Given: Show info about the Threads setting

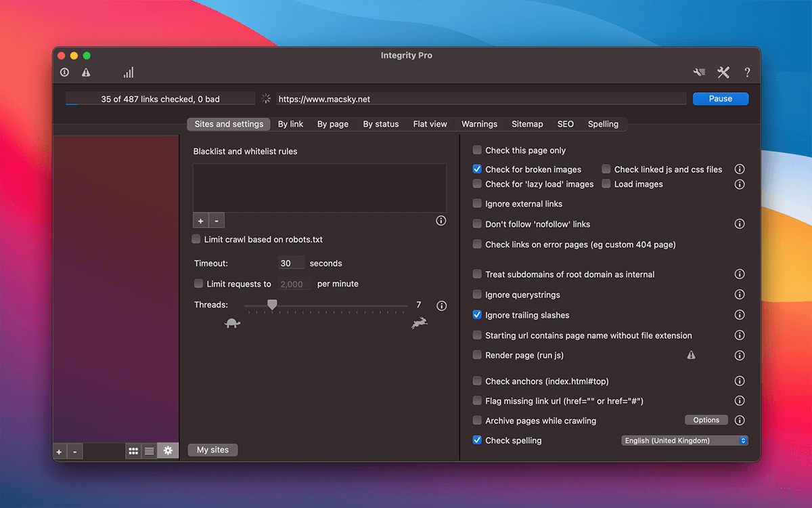Looking at the screenshot, I should coord(442,305).
